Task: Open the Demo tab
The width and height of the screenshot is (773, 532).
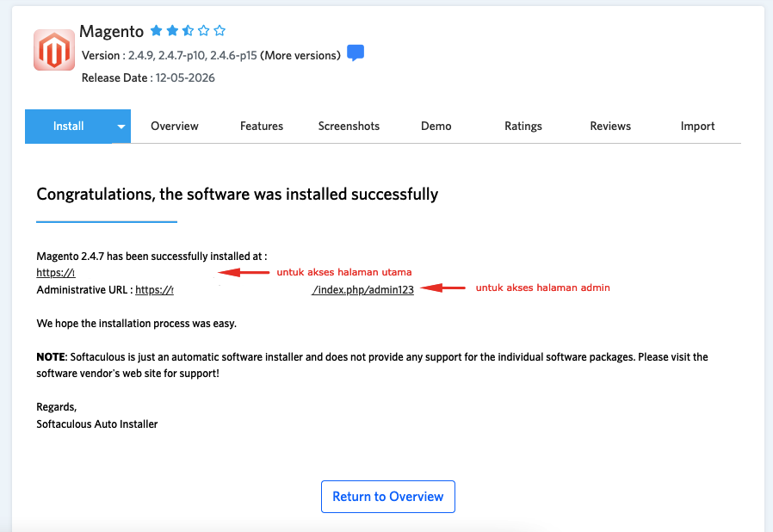Action: 436,127
